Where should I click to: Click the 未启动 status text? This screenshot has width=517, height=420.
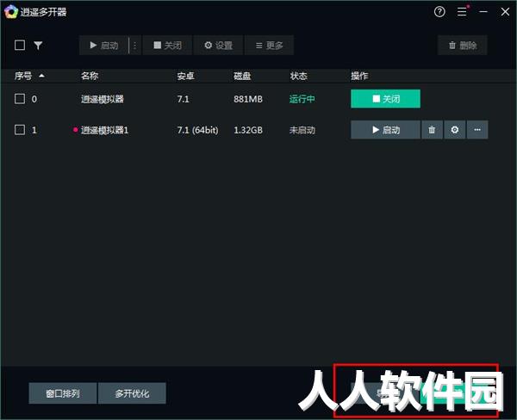[x=302, y=130]
